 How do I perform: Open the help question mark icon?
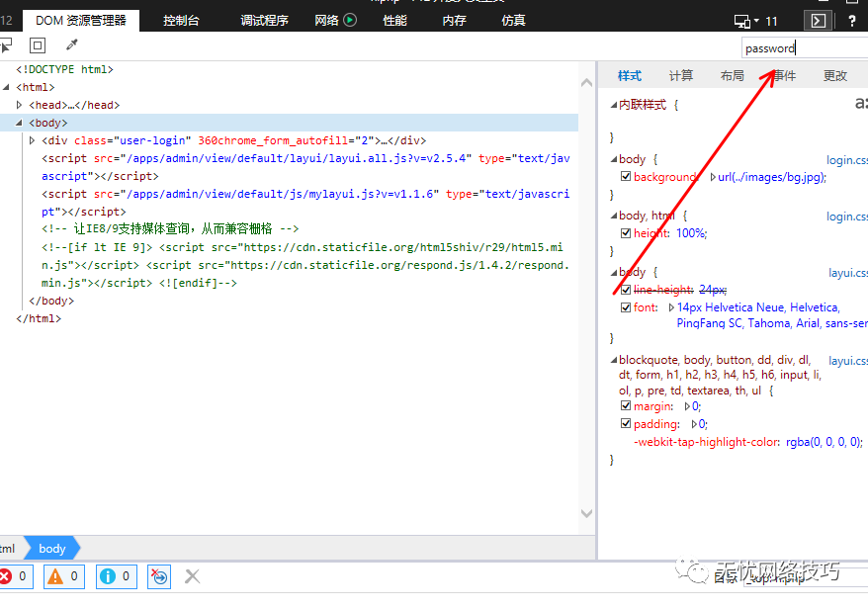click(x=852, y=21)
